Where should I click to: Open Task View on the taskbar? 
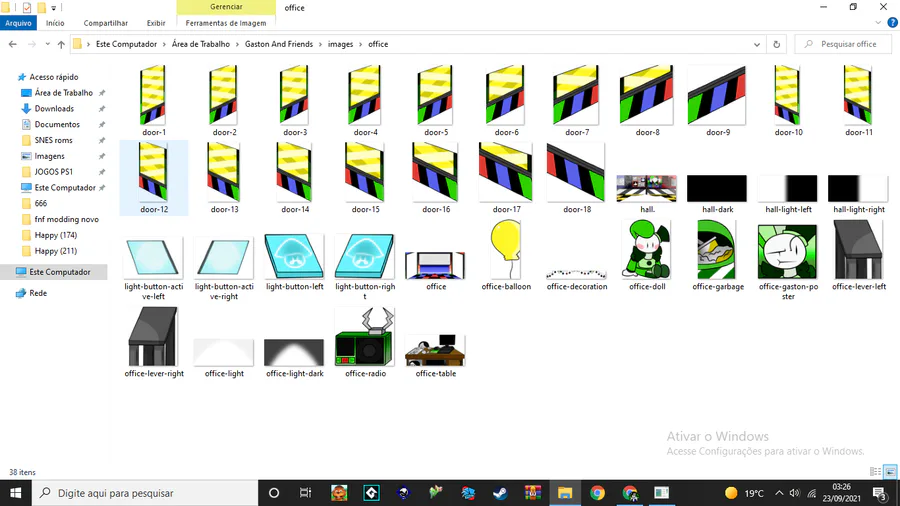click(305, 493)
